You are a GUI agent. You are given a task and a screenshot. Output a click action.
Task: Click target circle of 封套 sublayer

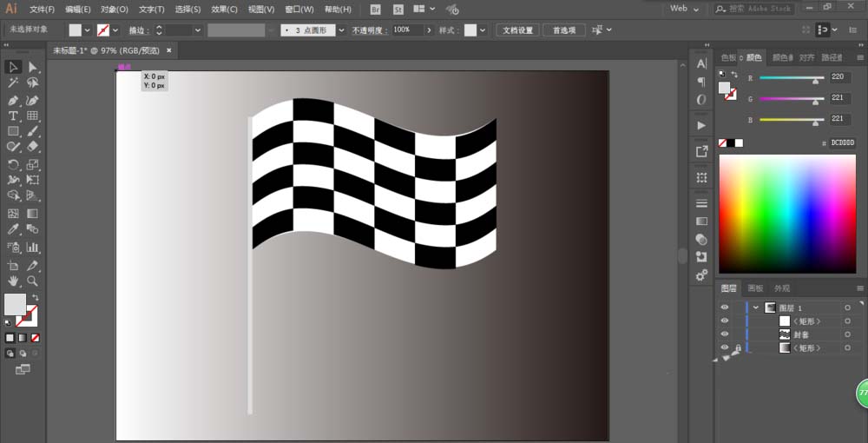coord(847,334)
